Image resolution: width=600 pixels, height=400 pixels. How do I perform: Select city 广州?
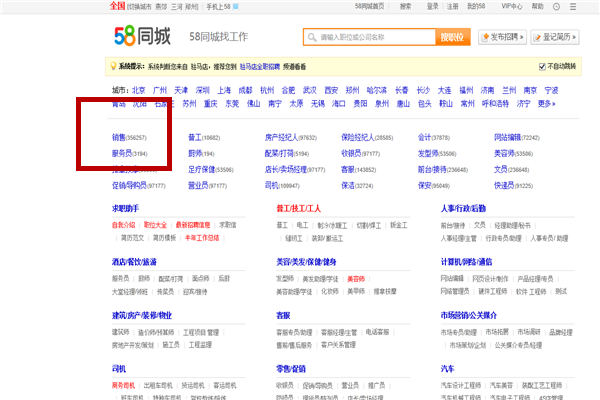click(160, 90)
